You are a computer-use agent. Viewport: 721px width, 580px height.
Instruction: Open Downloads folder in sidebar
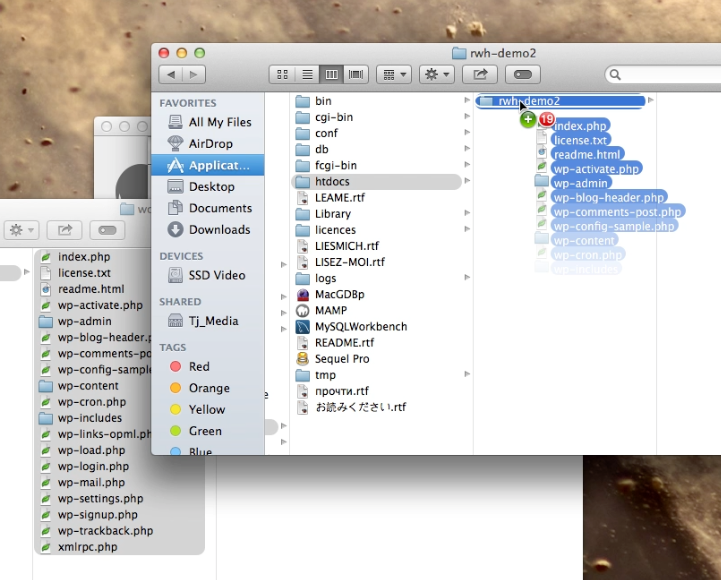pyautogui.click(x=219, y=230)
